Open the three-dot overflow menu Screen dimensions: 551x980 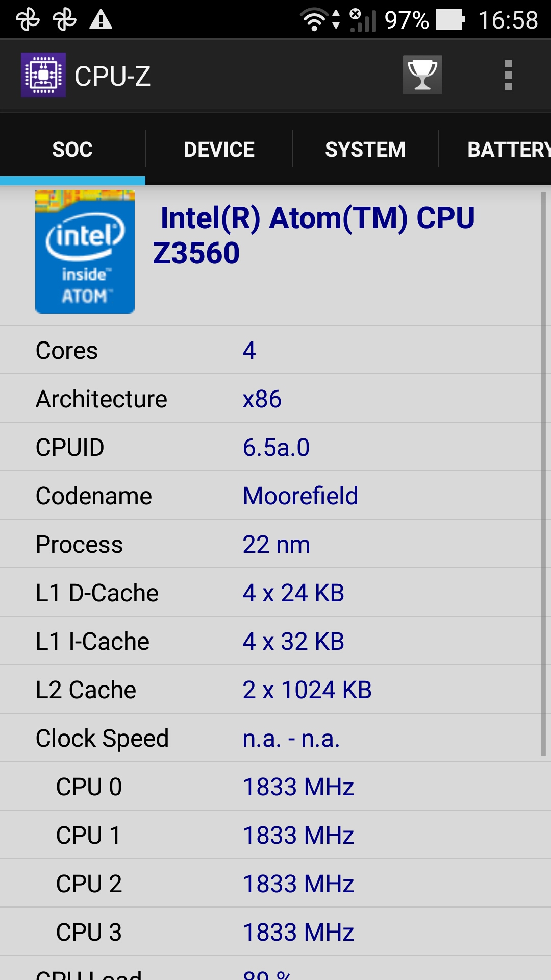[508, 75]
